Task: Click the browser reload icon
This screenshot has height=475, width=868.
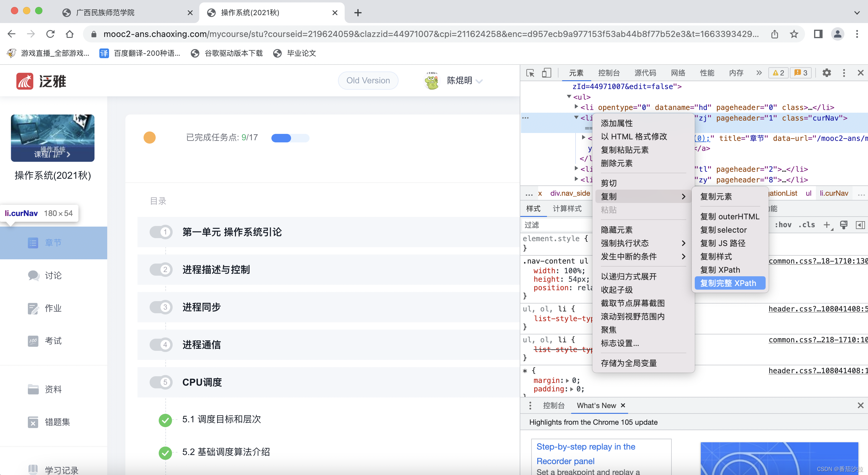Action: (x=50, y=34)
